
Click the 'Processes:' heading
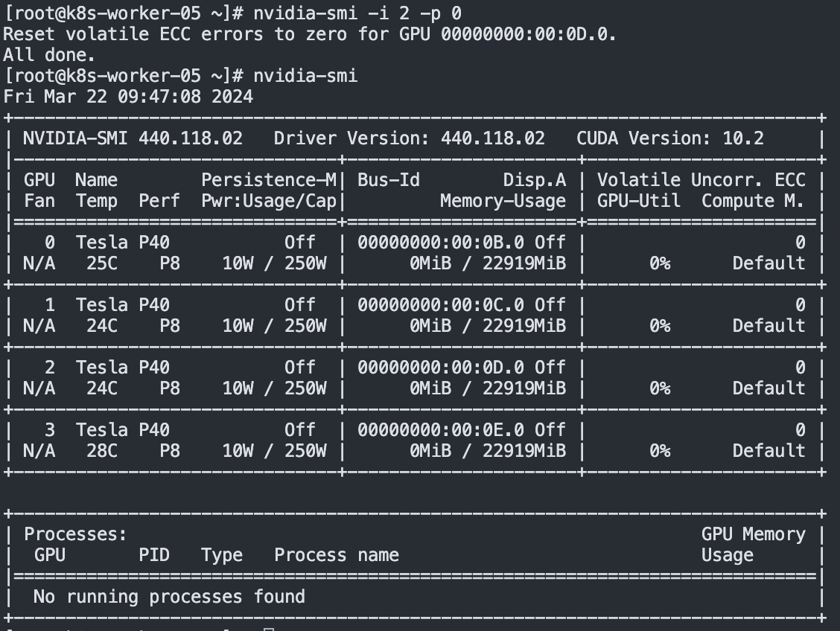click(x=75, y=534)
